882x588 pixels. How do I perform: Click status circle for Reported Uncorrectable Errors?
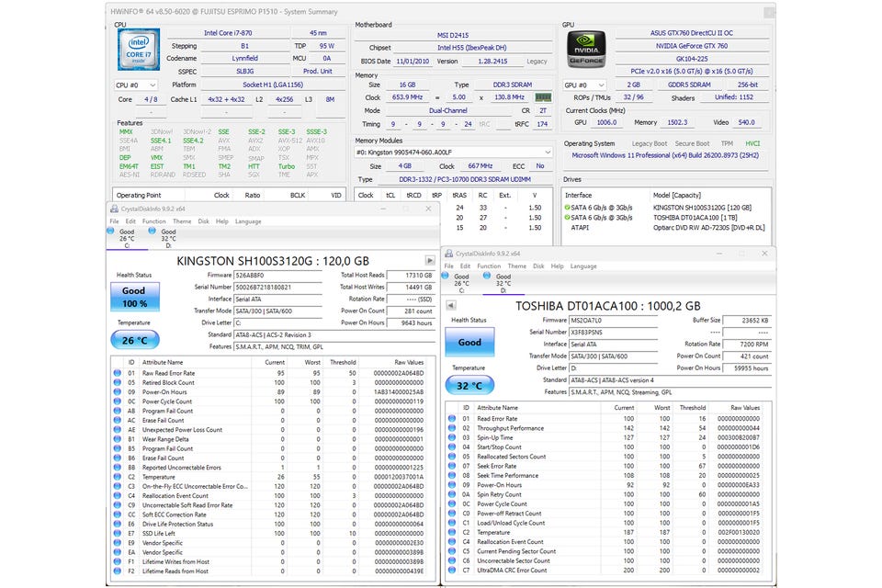(117, 467)
